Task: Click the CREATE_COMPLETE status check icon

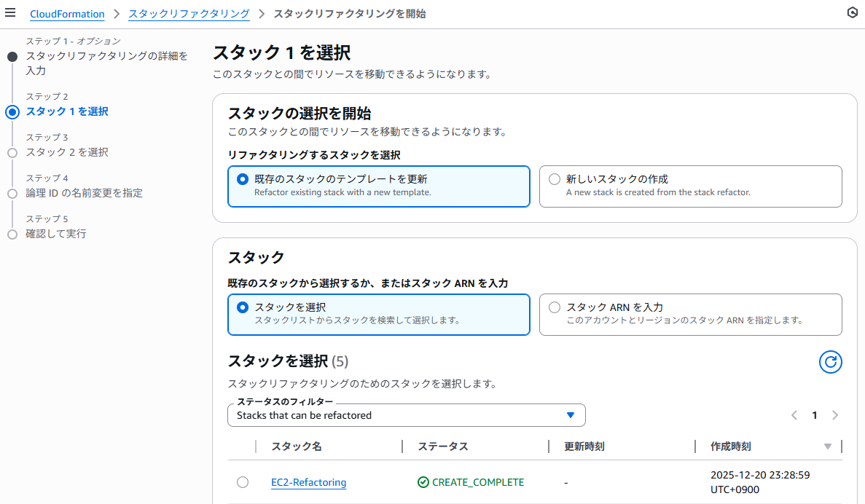Action: 423,482
